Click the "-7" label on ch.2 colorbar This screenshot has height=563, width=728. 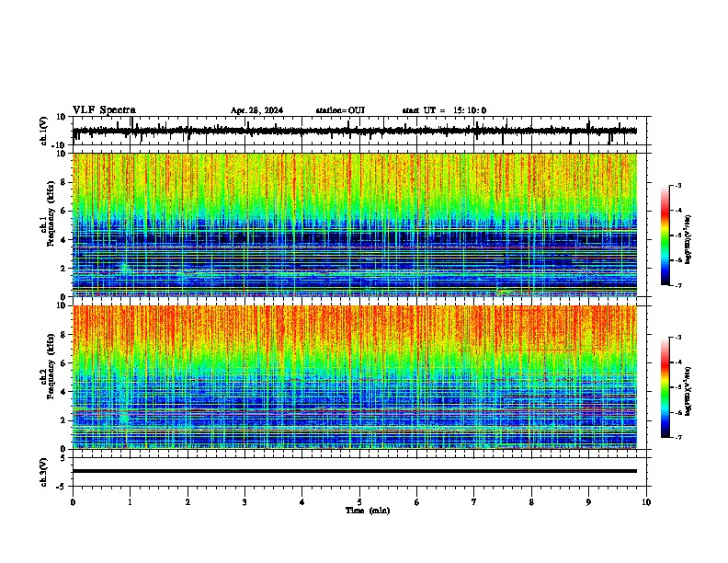tap(677, 438)
